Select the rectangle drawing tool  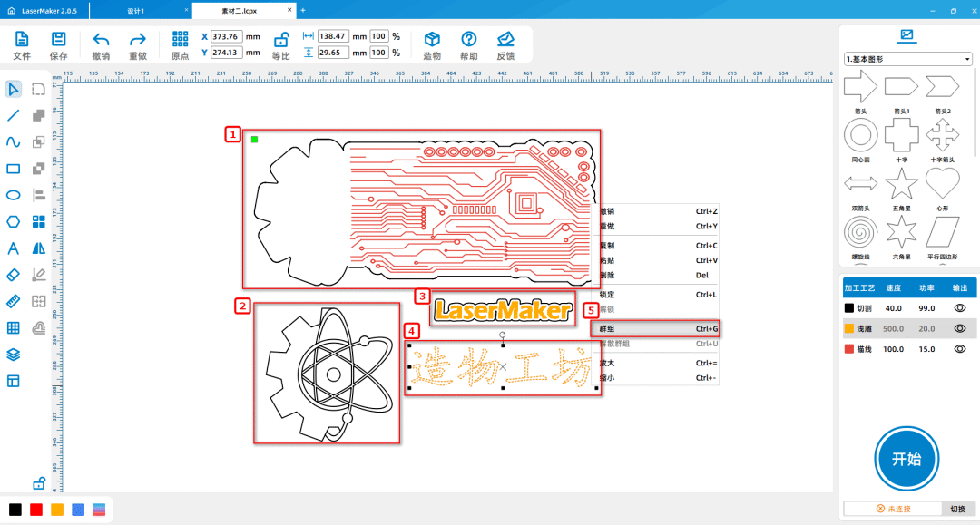click(x=14, y=169)
